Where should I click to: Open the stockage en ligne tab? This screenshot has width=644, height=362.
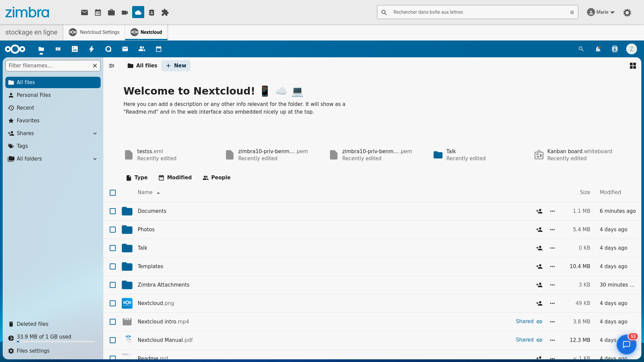pyautogui.click(x=31, y=32)
